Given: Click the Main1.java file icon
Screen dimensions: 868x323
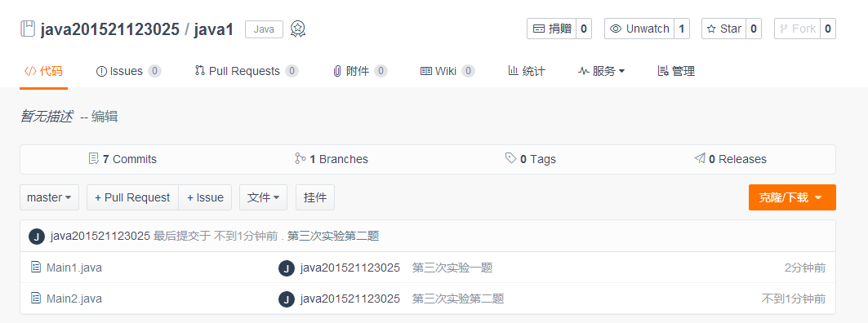Looking at the screenshot, I should click(x=36, y=268).
